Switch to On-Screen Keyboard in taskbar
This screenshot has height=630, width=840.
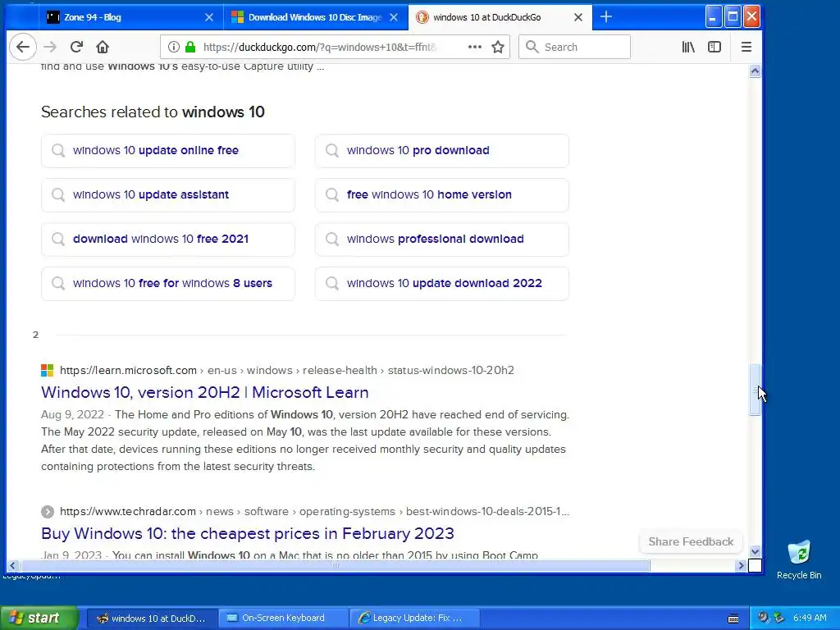(284, 619)
